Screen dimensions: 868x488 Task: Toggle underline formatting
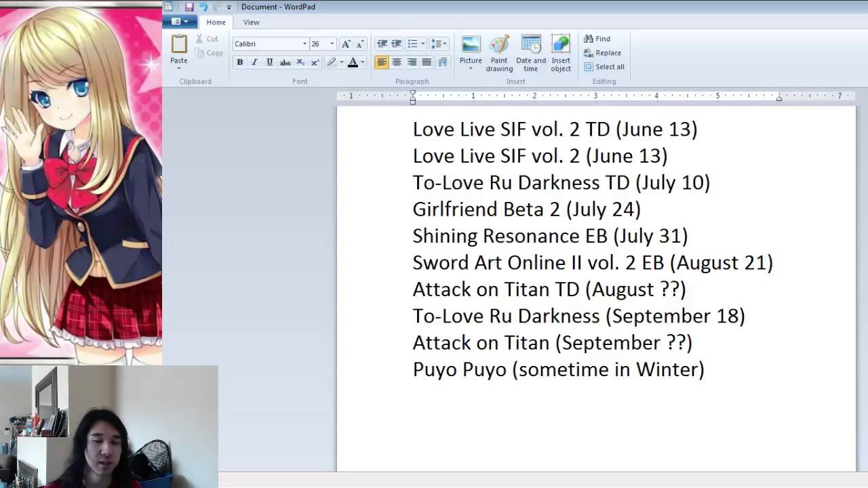[x=269, y=62]
